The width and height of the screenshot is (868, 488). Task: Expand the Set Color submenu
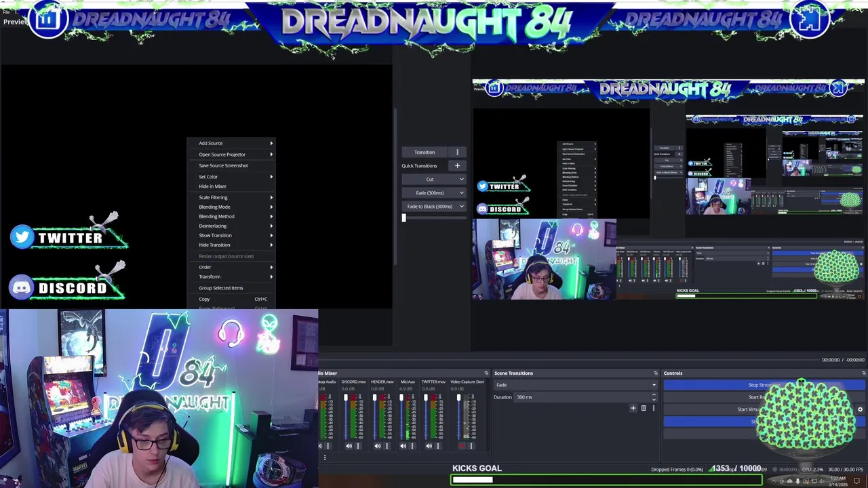pyautogui.click(x=231, y=177)
